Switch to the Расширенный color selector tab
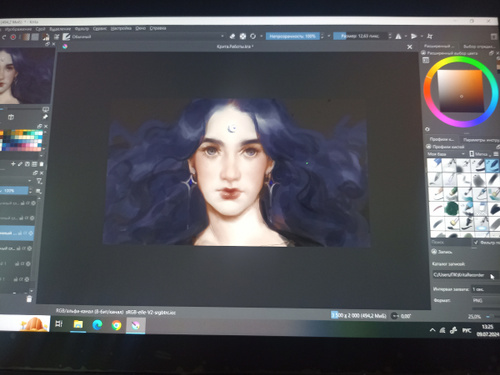The width and height of the screenshot is (500, 375). pyautogui.click(x=438, y=46)
